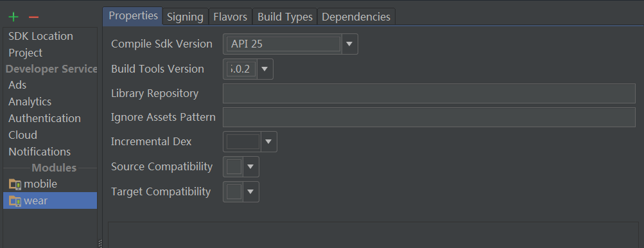Select the mobile module folder icon

pyautogui.click(x=15, y=184)
